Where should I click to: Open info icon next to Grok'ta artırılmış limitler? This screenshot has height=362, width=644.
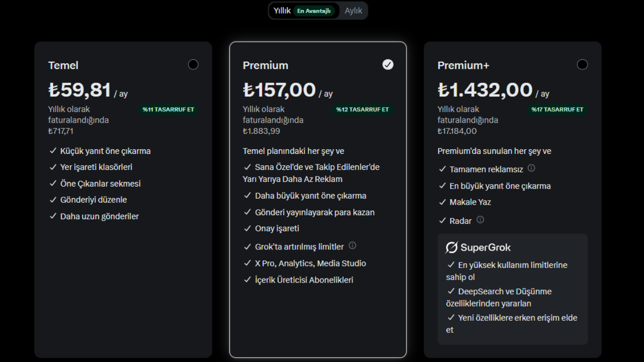tap(352, 245)
